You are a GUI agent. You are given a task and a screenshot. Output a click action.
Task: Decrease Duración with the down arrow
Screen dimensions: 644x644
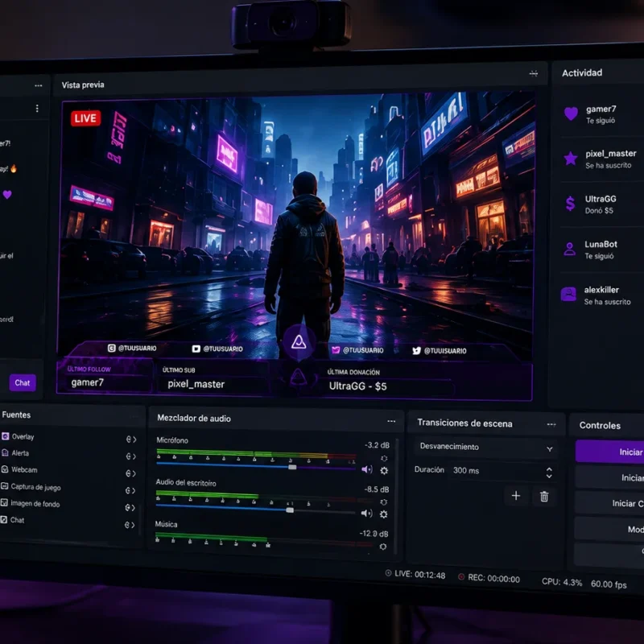[549, 477]
